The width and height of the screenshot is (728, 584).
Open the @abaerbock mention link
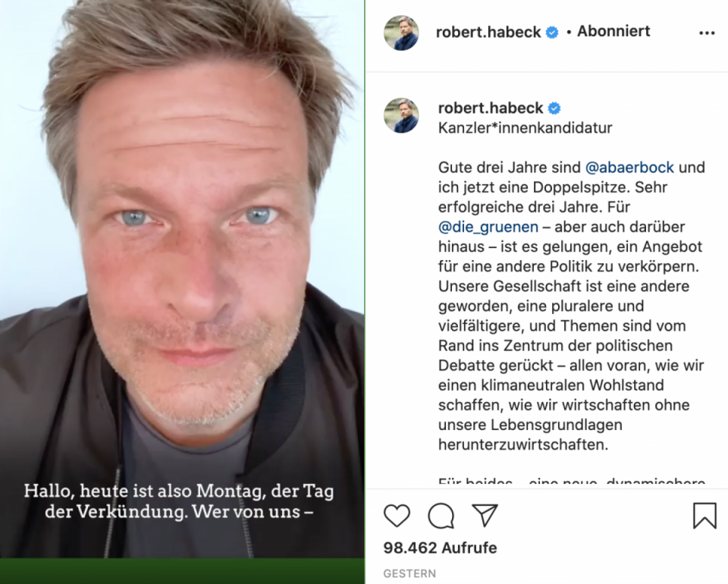(629, 167)
